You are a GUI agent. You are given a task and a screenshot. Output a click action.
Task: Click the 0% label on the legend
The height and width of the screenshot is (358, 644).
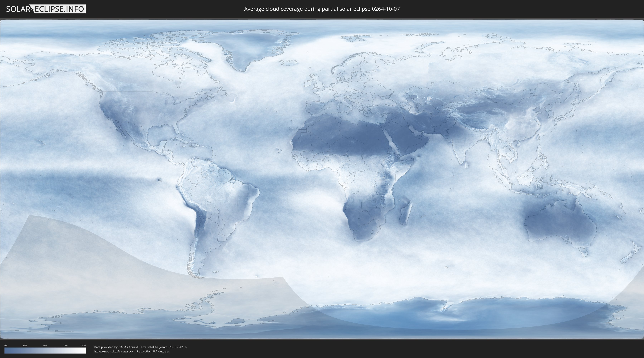point(6,345)
